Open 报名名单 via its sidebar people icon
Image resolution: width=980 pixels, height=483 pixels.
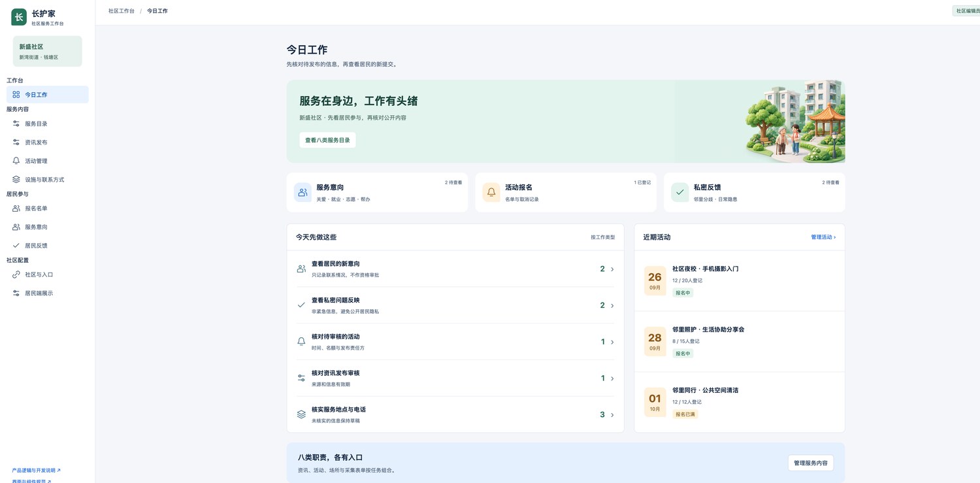pos(16,208)
